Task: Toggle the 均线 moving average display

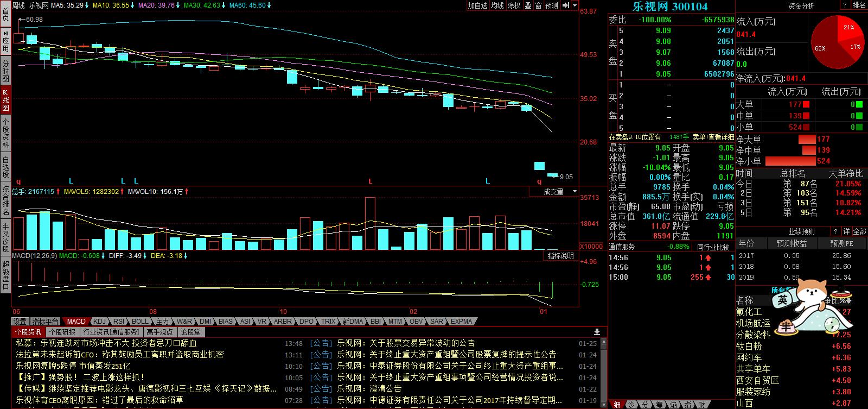Action: tap(497, 5)
